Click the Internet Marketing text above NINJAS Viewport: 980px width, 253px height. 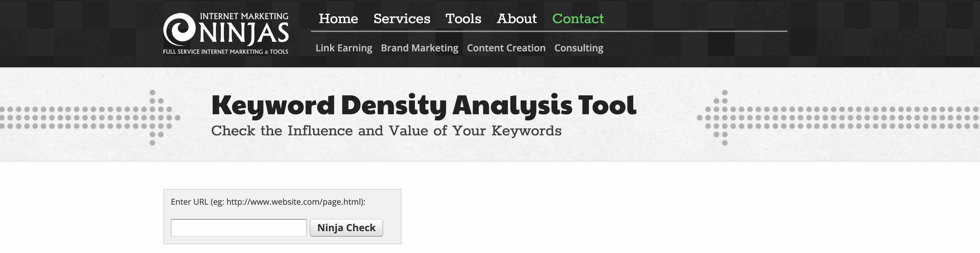244,16
